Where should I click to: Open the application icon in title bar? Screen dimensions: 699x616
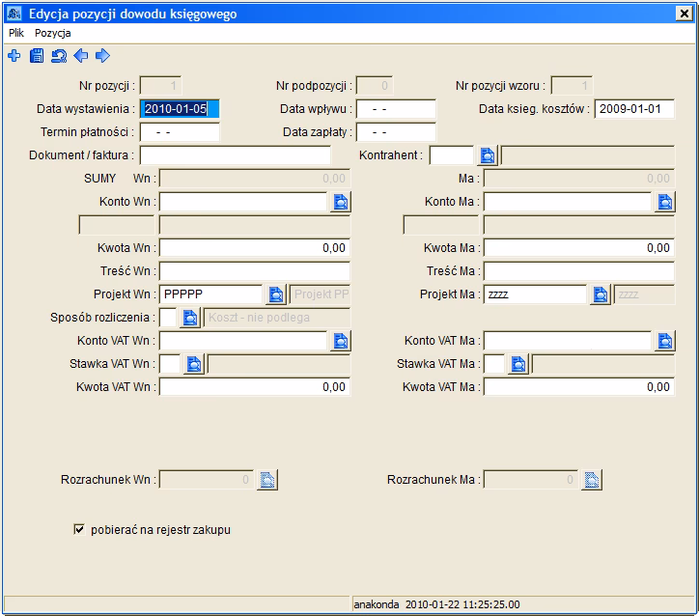point(14,14)
